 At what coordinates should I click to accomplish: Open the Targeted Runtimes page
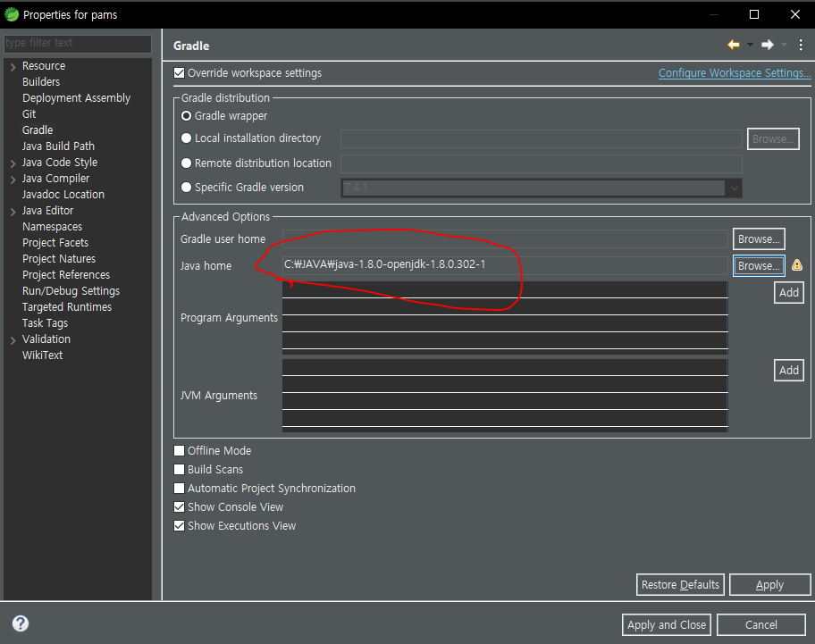click(66, 307)
